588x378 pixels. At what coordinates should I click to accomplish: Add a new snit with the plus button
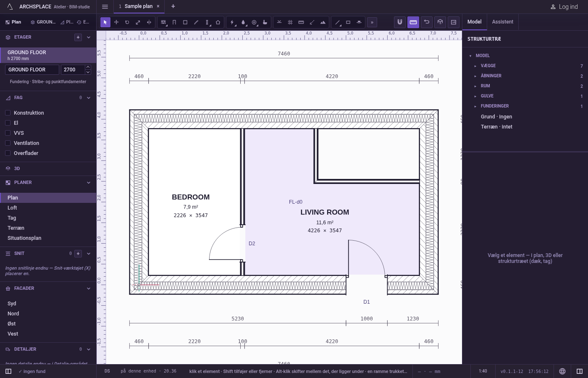78,254
